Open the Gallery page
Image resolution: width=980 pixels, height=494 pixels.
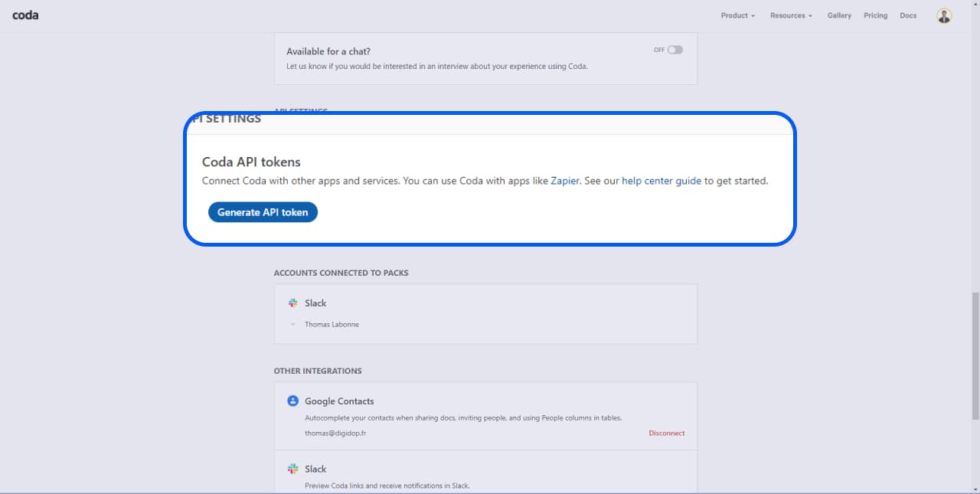click(x=839, y=15)
